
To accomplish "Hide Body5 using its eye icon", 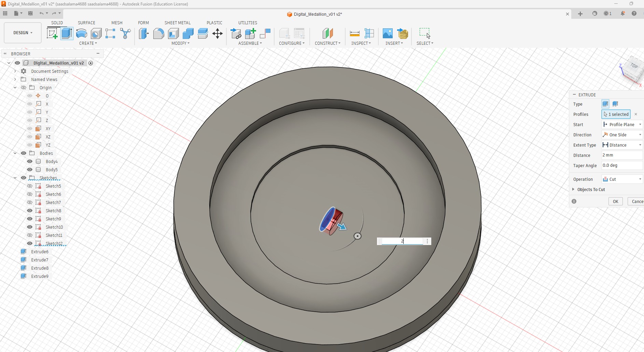I will 30,170.
